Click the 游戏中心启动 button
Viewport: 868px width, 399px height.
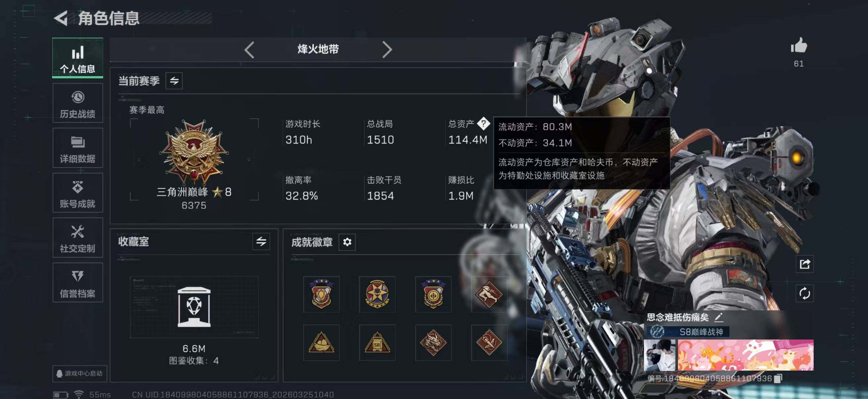(80, 374)
